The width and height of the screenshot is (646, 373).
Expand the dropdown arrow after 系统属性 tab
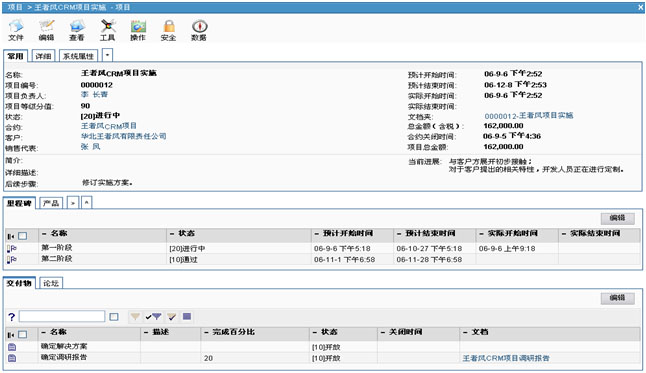(107, 55)
